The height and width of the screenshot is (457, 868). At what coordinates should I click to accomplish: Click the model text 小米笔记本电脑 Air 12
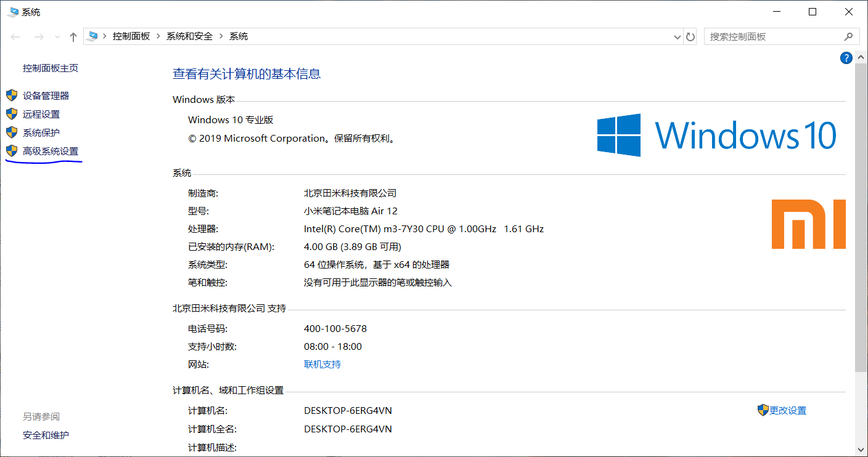point(351,211)
